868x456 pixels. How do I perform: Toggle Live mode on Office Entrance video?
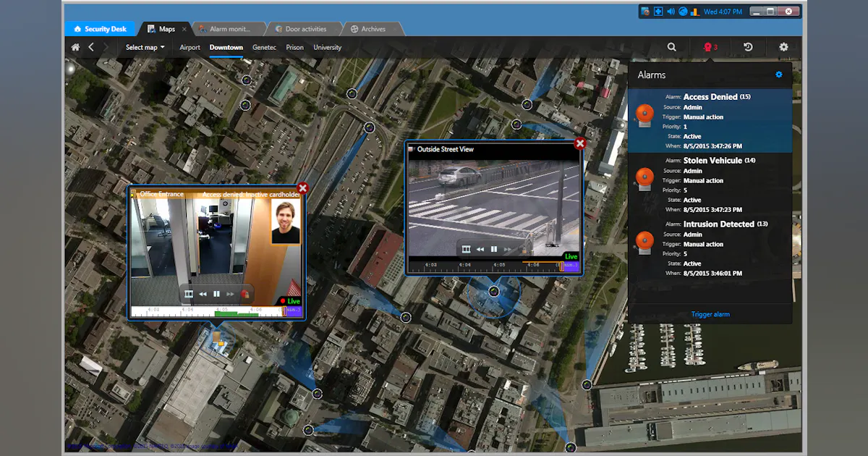pos(289,301)
